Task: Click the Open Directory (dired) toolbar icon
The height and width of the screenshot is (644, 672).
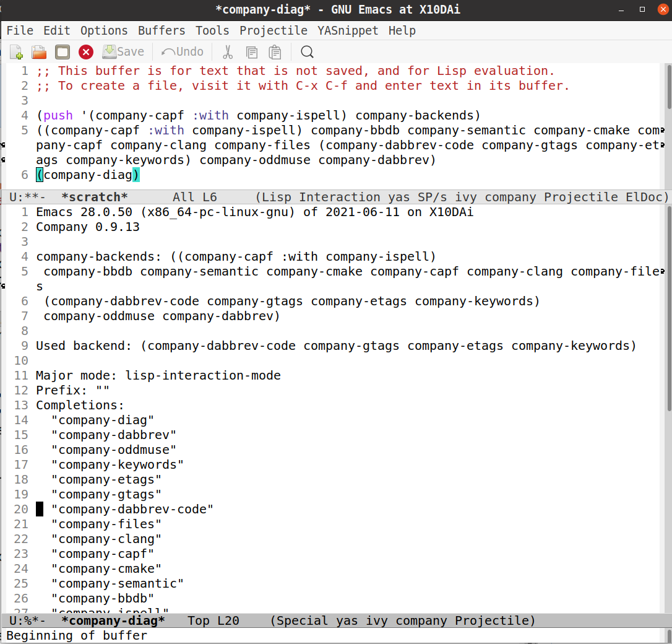Action: click(x=62, y=52)
